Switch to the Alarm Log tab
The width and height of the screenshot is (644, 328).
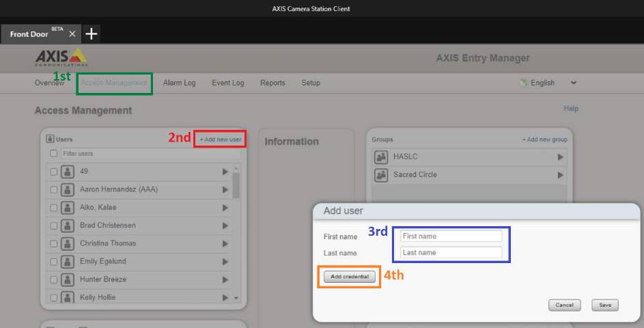pos(179,83)
